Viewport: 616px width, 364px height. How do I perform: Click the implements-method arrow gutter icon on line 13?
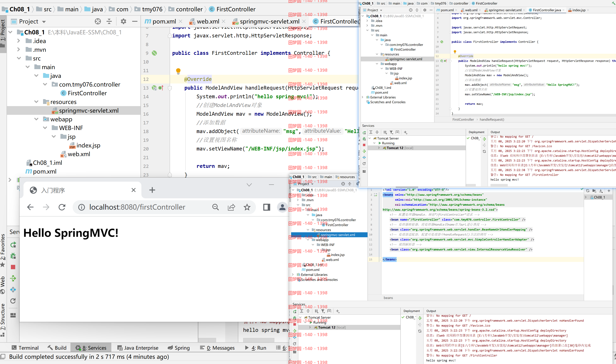tap(161, 88)
